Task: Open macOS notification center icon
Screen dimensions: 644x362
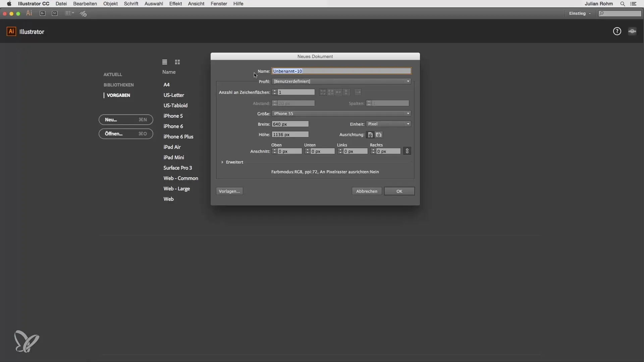Action: click(x=633, y=4)
